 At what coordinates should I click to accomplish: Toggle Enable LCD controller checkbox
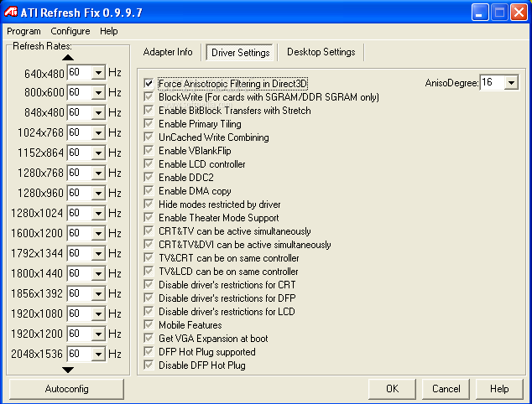tap(149, 164)
